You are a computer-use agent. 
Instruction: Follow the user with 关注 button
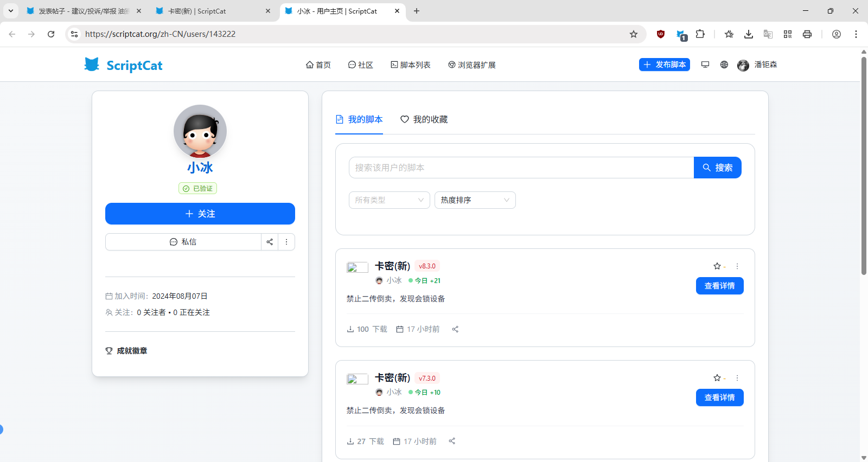[x=200, y=214]
